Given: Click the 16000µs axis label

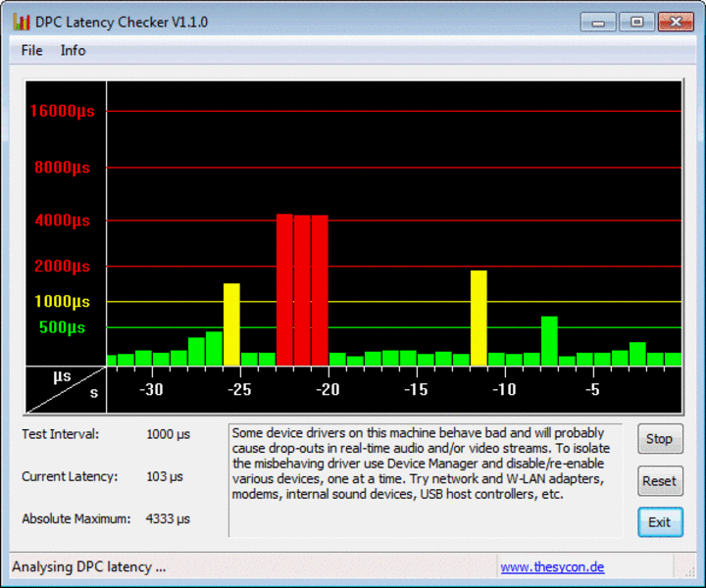Looking at the screenshot, I should pyautogui.click(x=62, y=111).
